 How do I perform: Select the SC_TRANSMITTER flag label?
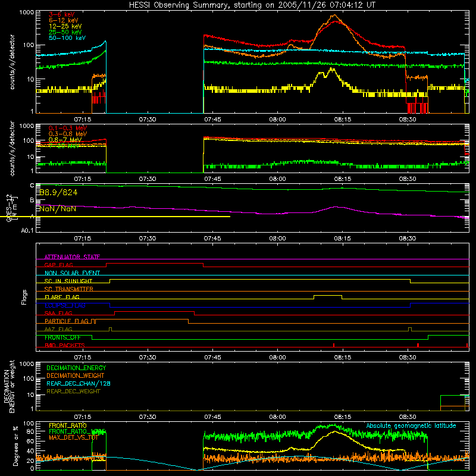(x=69, y=289)
